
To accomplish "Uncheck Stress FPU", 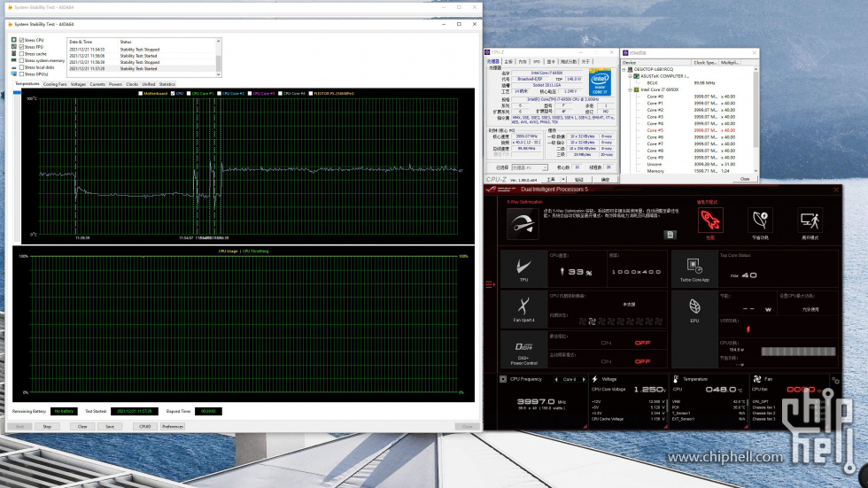I will coord(21,47).
